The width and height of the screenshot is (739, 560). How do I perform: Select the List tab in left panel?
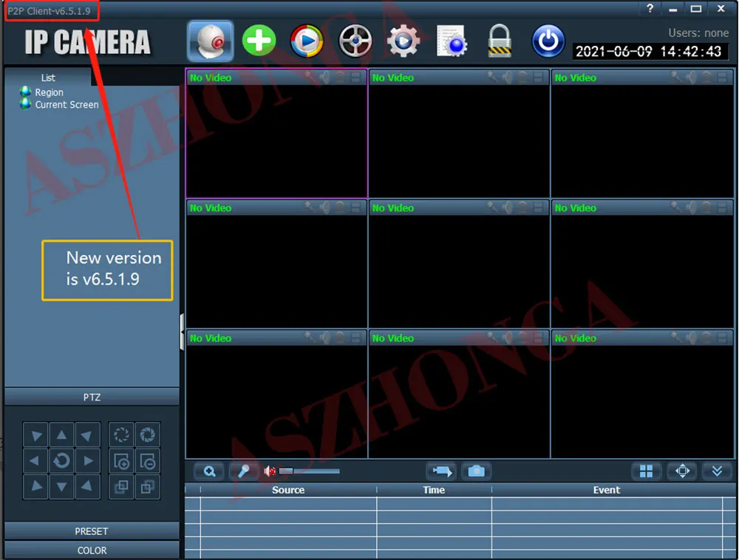(48, 78)
